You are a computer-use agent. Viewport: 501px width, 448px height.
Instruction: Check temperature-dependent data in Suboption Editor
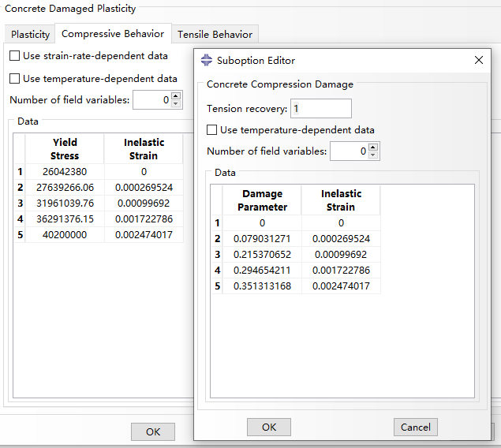coord(211,130)
